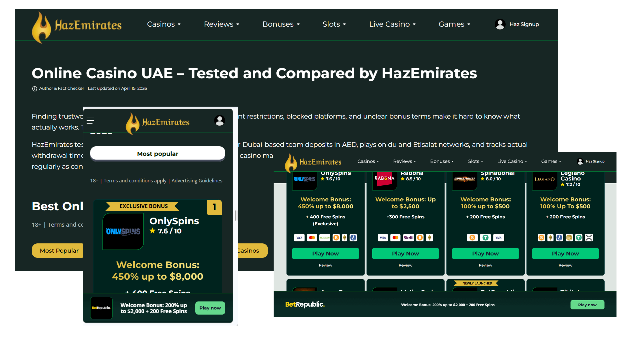The width and height of the screenshot is (644, 362).
Task: Open the Reviews dropdown in the main desktop header
Action: [x=221, y=24]
